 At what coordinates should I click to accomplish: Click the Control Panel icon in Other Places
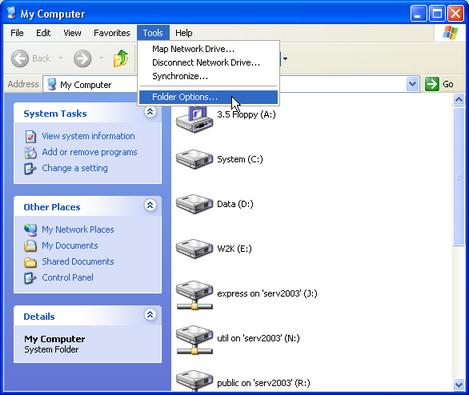[x=30, y=278]
